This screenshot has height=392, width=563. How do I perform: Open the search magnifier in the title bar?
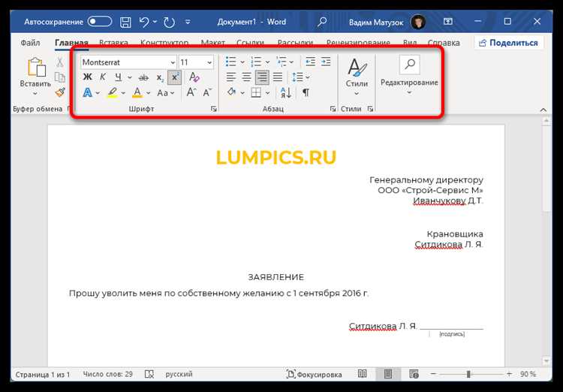click(x=322, y=22)
